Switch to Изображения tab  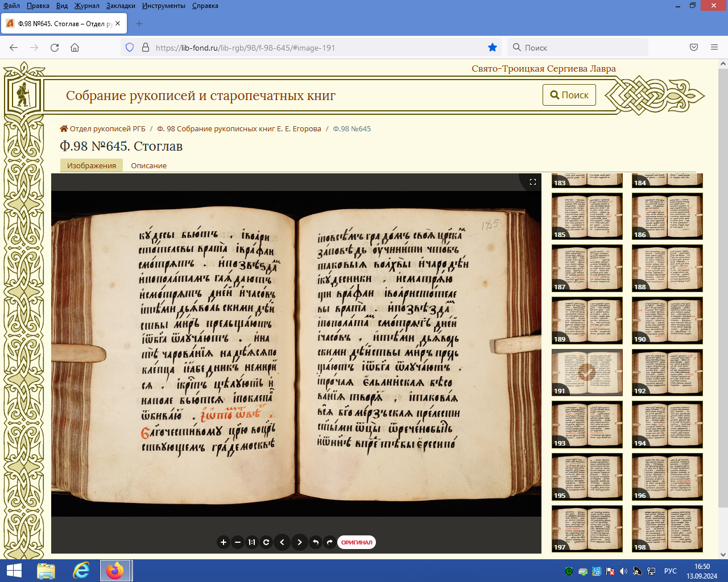(x=92, y=165)
